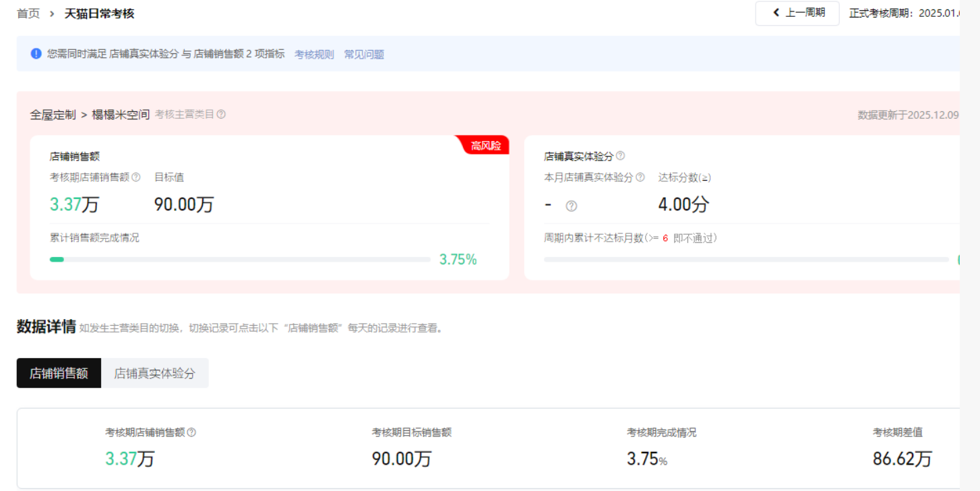Select the 全屋定制 category text
This screenshot has height=491, width=980.
[53, 115]
